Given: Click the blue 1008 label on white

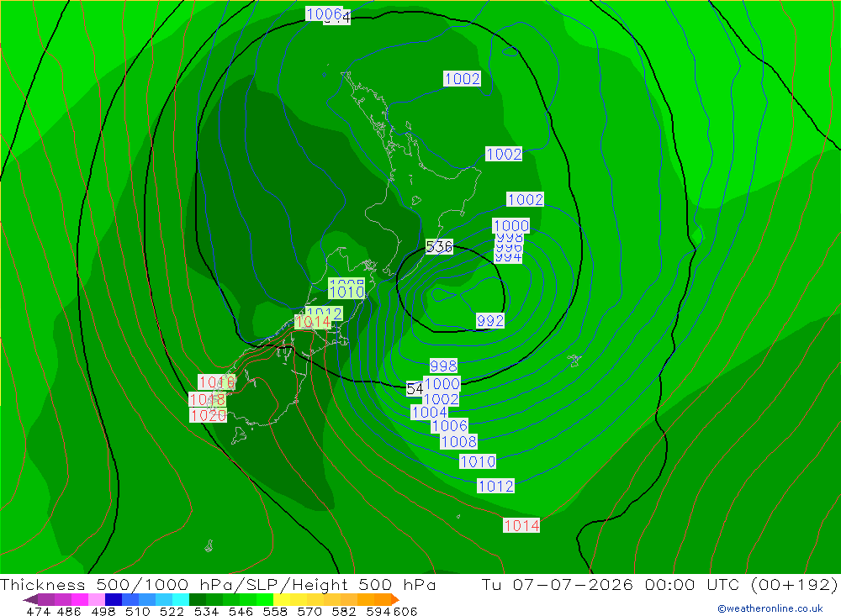Looking at the screenshot, I should (x=459, y=441).
